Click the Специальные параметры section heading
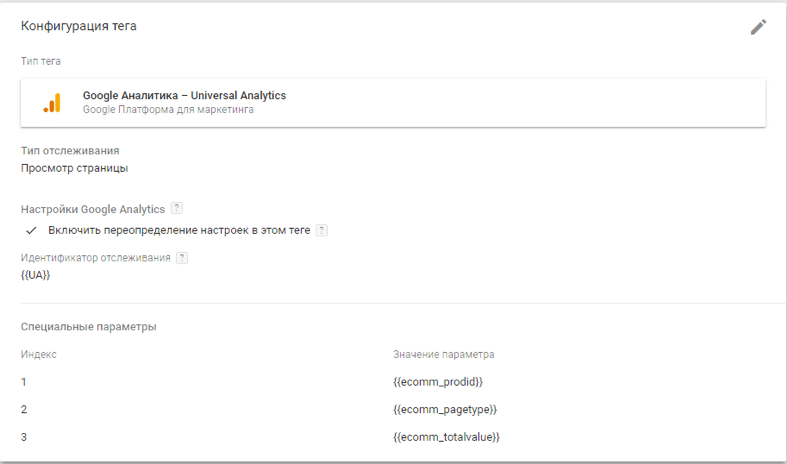Screen dimensions: 787x464 [x=89, y=327]
